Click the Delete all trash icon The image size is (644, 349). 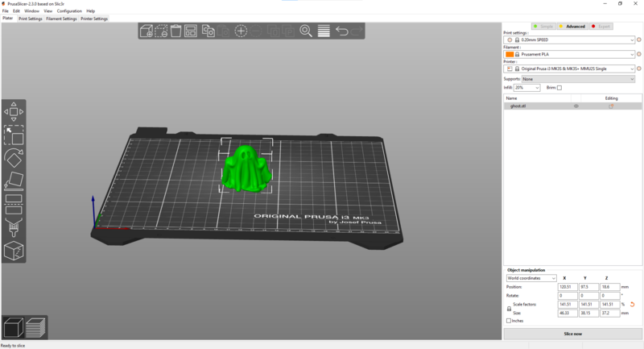(x=175, y=31)
